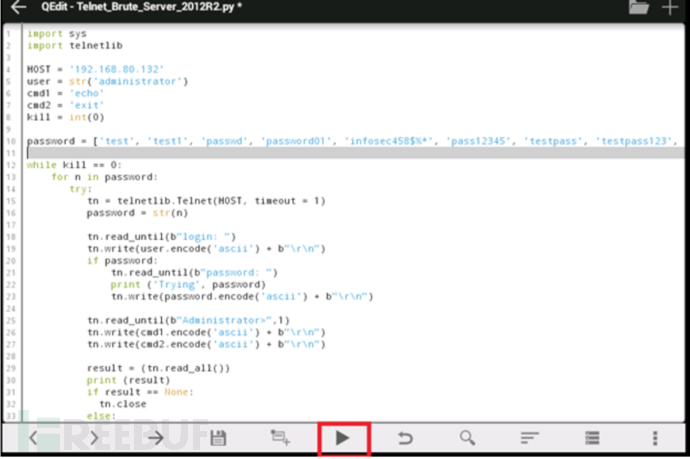The width and height of the screenshot is (690, 459).
Task: Click tn.read_until(b"login: ") line
Action: [161, 237]
